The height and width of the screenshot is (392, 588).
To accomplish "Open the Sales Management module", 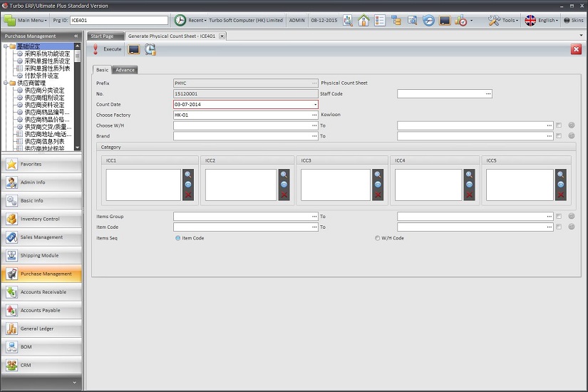I will [x=41, y=237].
